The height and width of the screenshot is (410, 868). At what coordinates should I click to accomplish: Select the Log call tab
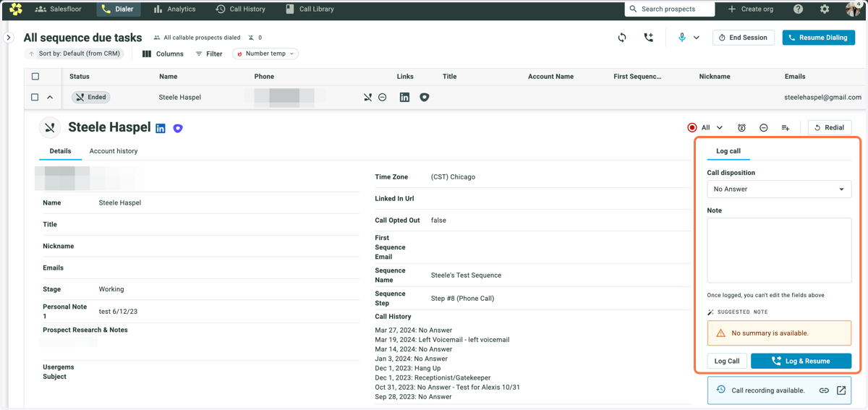[728, 151]
